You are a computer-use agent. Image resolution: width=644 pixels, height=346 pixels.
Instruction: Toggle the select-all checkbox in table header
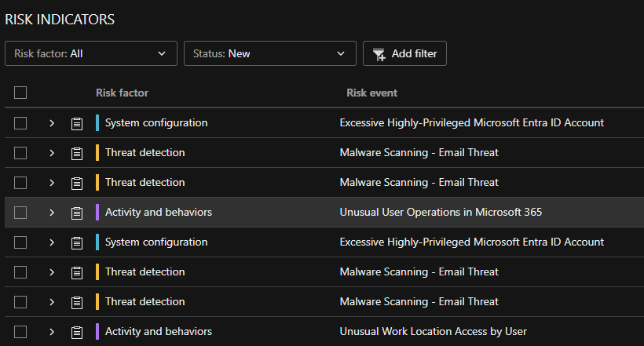(x=20, y=93)
